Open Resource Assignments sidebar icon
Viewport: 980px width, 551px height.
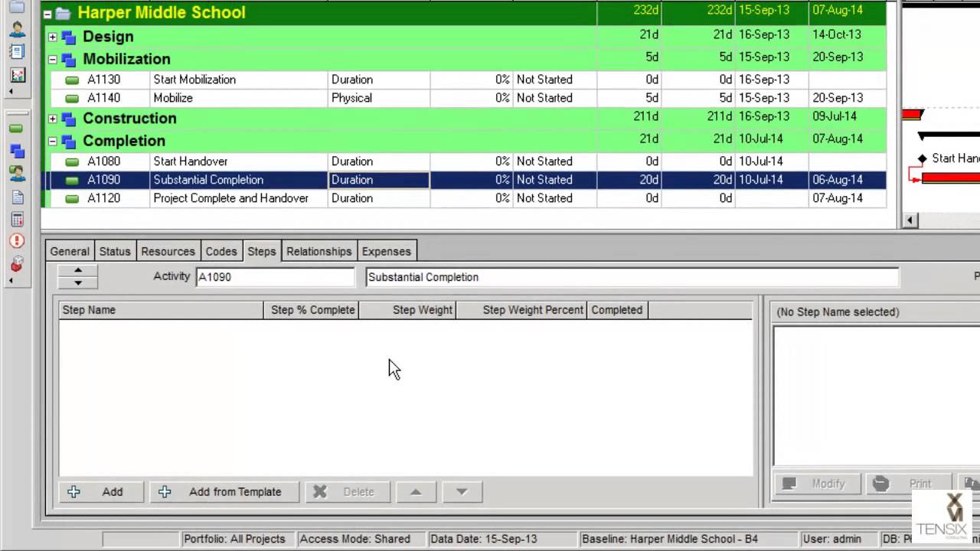point(16,174)
